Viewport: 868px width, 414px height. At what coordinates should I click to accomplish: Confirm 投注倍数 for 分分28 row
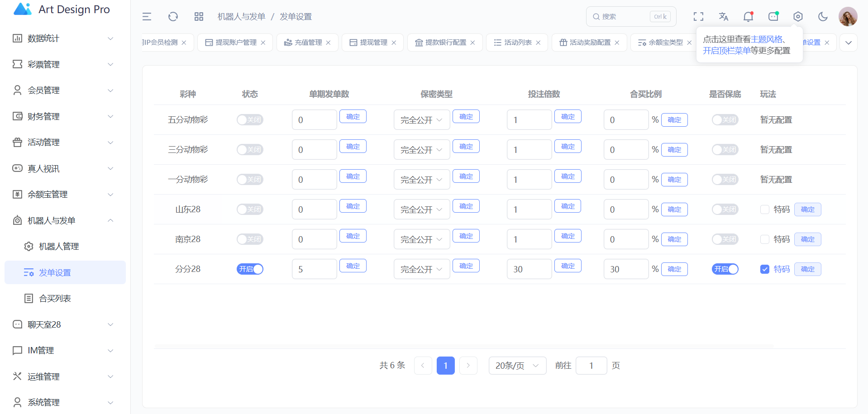[x=568, y=266]
